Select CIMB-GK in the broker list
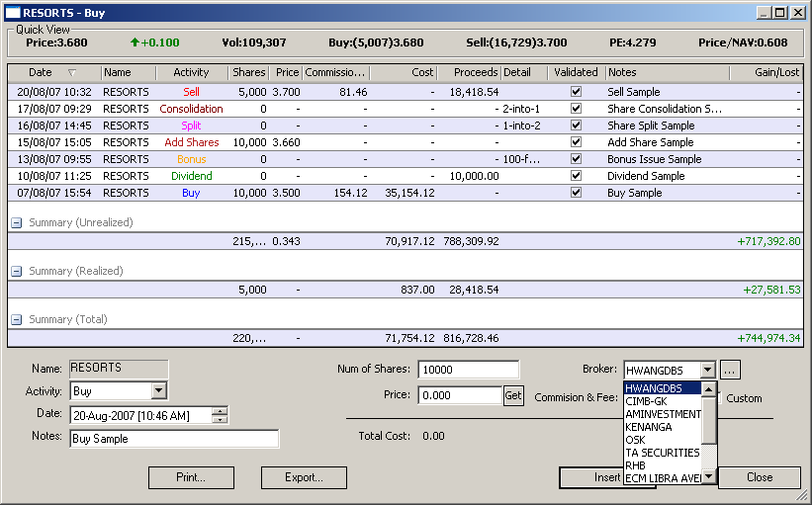 point(663,401)
